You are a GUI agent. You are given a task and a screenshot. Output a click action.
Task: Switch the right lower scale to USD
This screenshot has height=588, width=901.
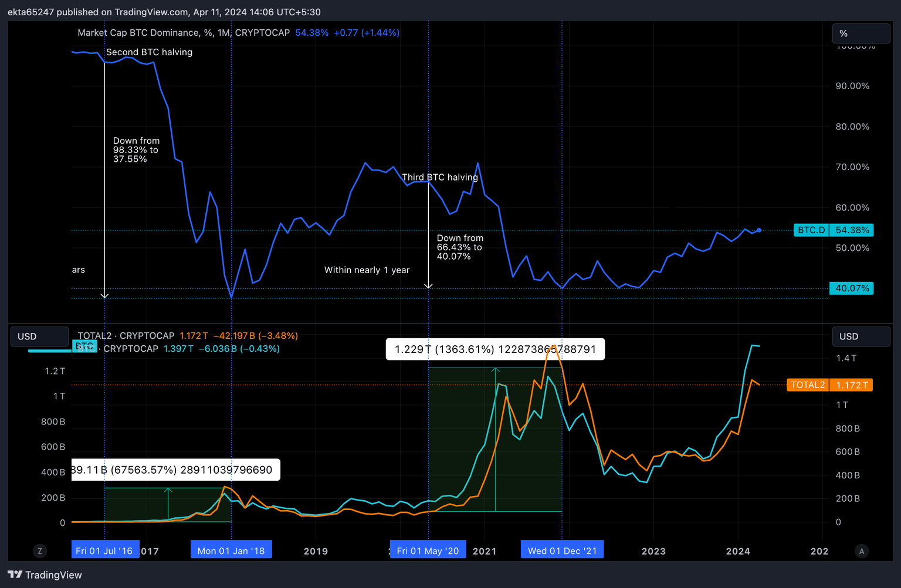(861, 337)
